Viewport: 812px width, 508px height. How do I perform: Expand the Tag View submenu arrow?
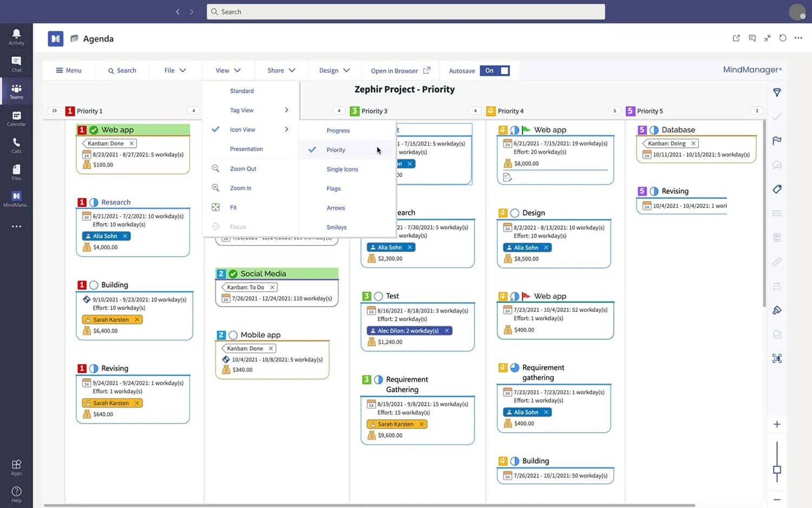pyautogui.click(x=286, y=110)
